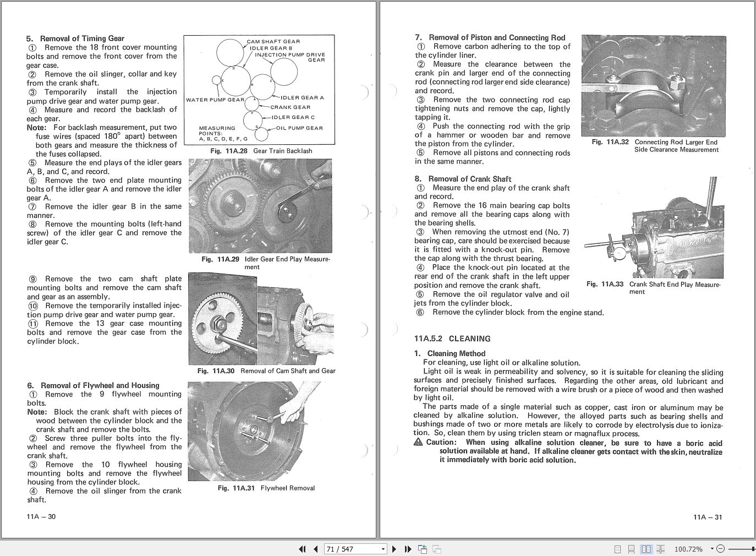This screenshot has height=556, width=756.
Task: Open the page number dropdown arrow
Action: pyautogui.click(x=384, y=549)
